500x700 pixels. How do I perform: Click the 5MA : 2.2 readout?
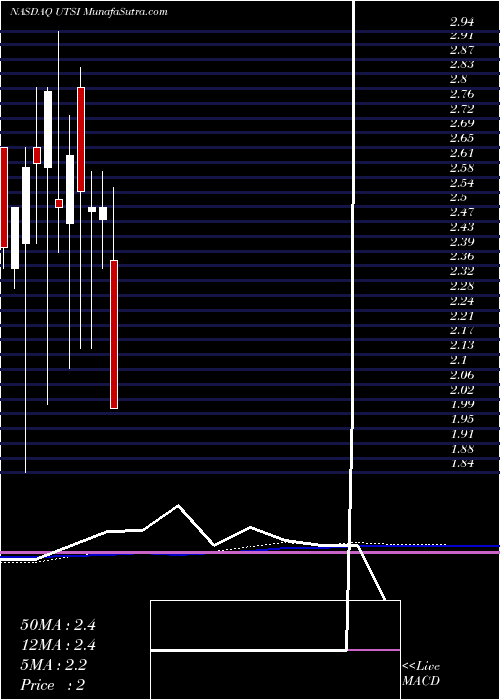pyautogui.click(x=54, y=665)
